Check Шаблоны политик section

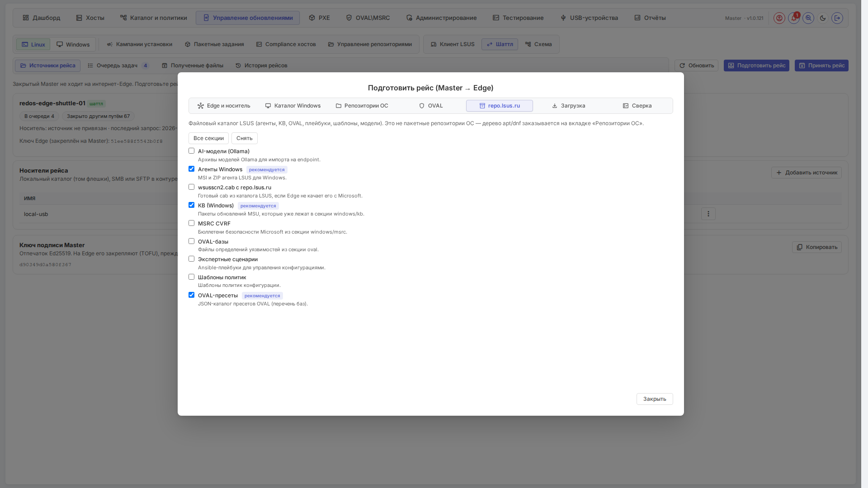191,277
